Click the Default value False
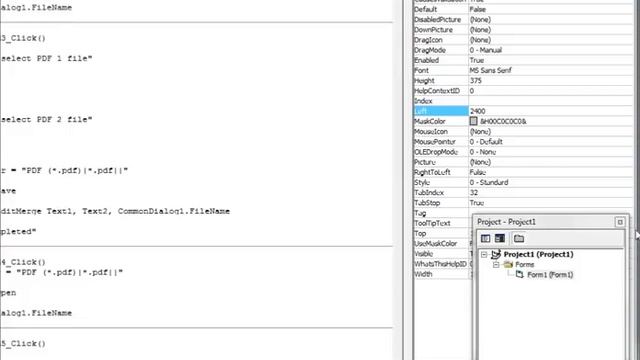 [478, 9]
